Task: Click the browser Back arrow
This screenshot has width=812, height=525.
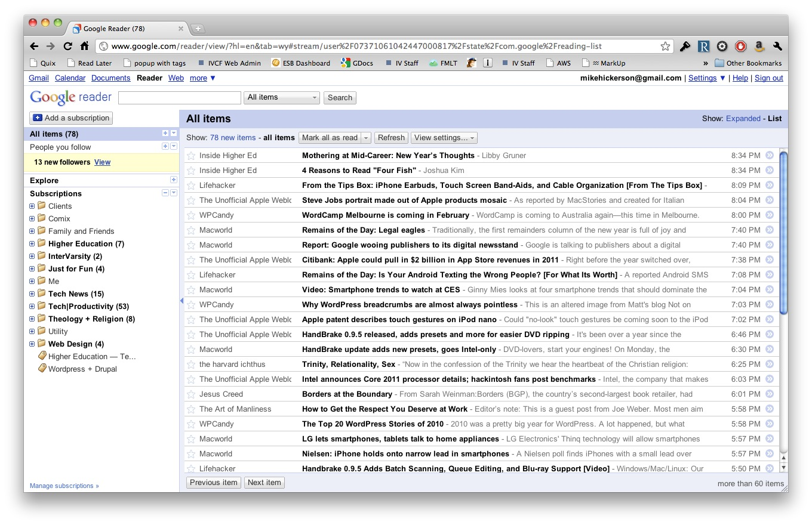Action: [34, 46]
